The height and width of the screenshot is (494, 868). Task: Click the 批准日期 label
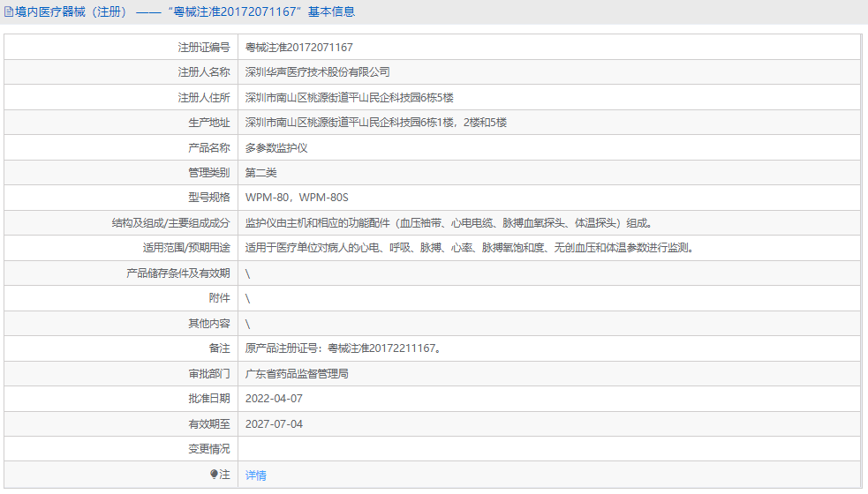pyautogui.click(x=208, y=399)
